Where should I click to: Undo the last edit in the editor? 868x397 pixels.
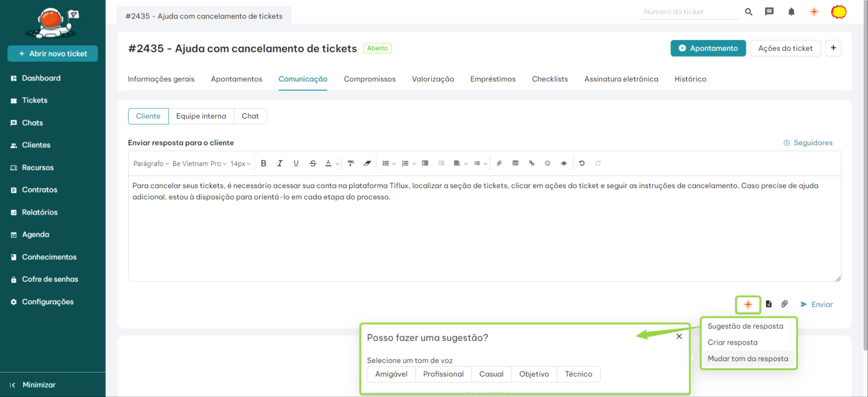tap(581, 163)
